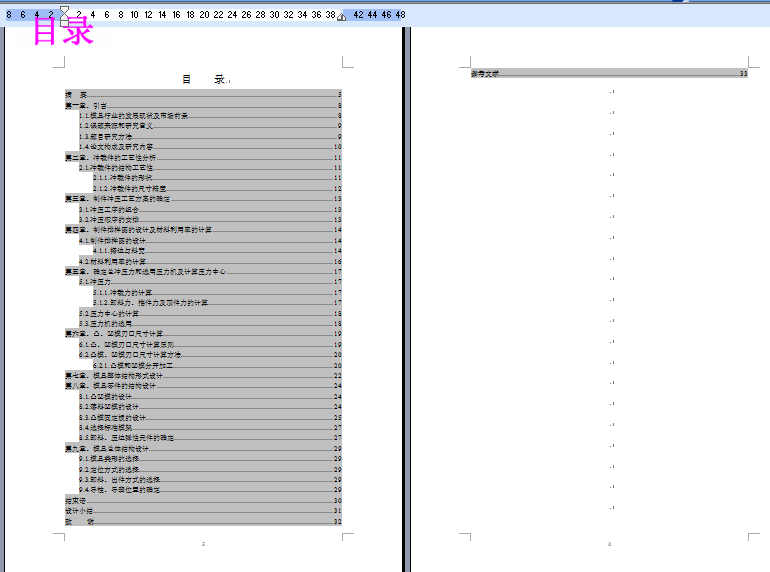Open contents entry 1.3
Screen dimensions: 770x572
pos(210,136)
